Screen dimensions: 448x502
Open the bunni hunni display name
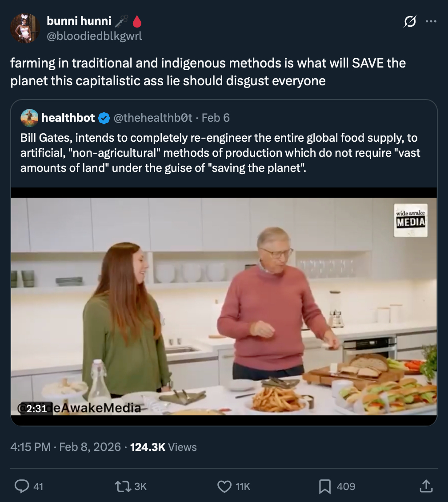pyautogui.click(x=79, y=20)
